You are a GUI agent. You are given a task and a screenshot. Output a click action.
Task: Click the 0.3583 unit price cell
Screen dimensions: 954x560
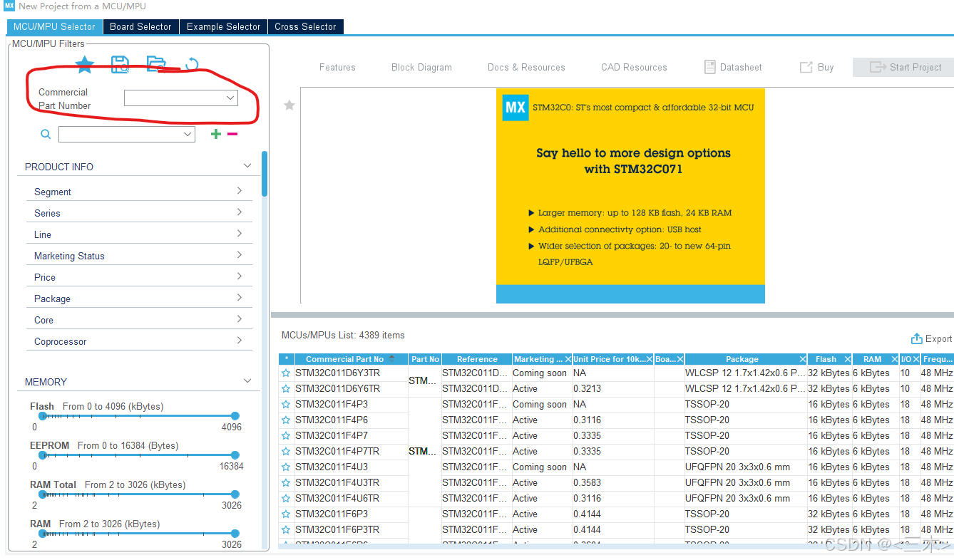(587, 482)
